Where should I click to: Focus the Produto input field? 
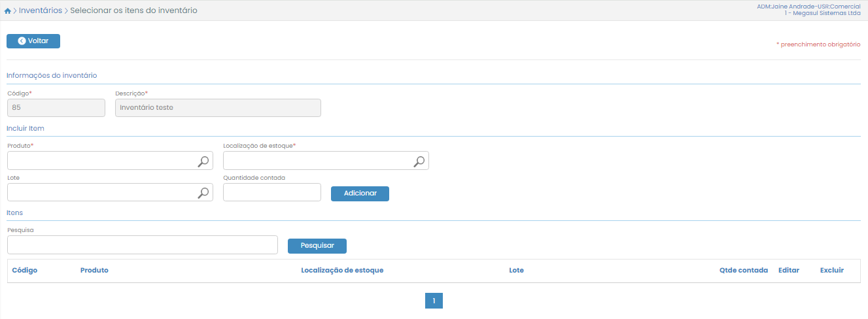pos(101,161)
